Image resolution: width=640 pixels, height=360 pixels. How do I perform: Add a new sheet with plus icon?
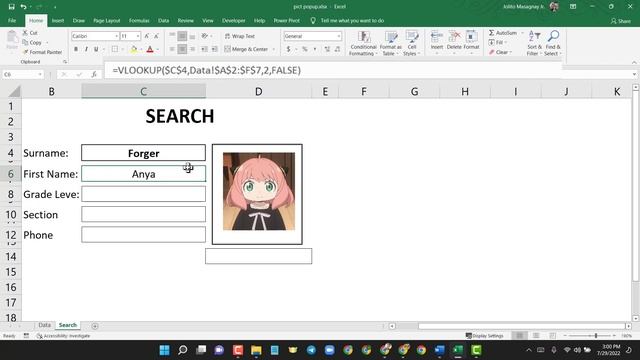coord(95,326)
